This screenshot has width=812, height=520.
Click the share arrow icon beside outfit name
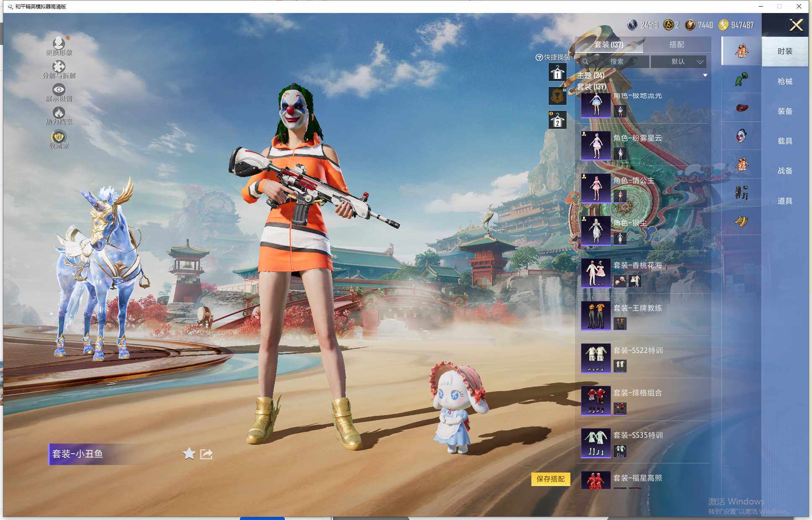coord(206,454)
